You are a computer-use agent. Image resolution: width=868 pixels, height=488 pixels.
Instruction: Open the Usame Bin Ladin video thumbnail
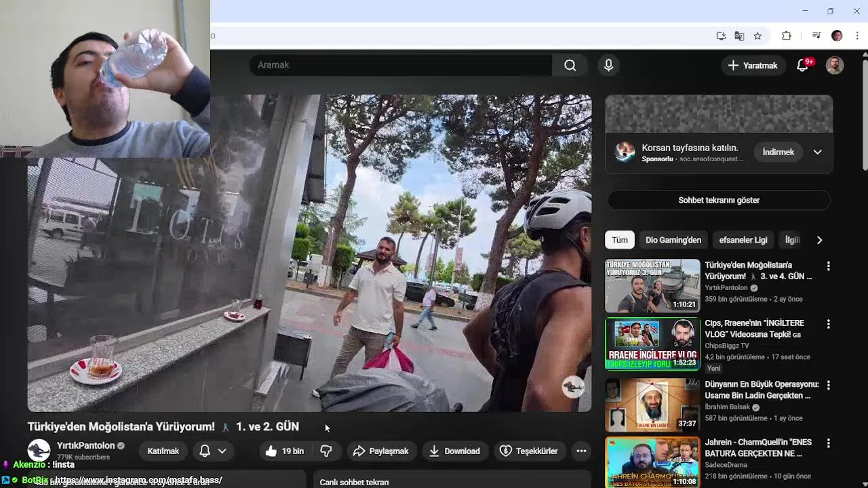(x=652, y=404)
